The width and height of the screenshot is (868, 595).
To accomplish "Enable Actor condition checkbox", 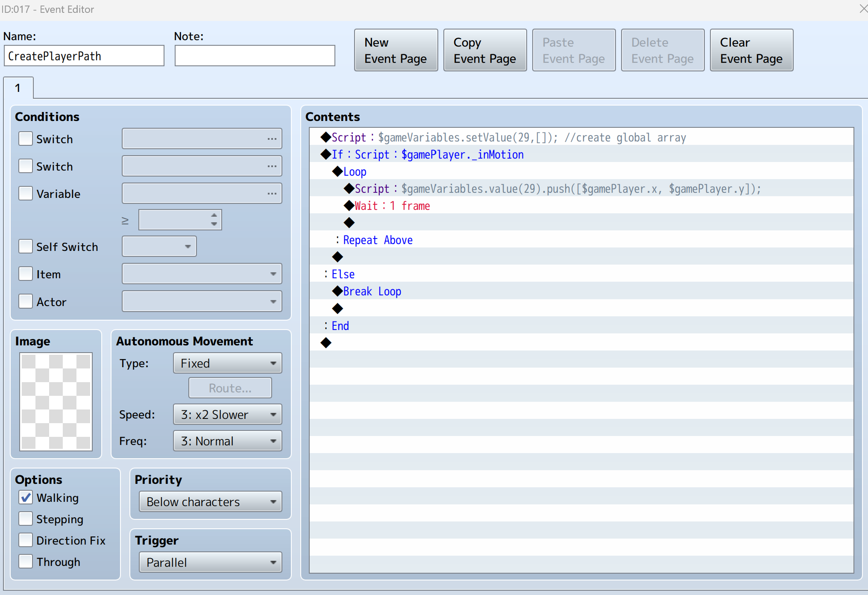I will click(x=26, y=301).
